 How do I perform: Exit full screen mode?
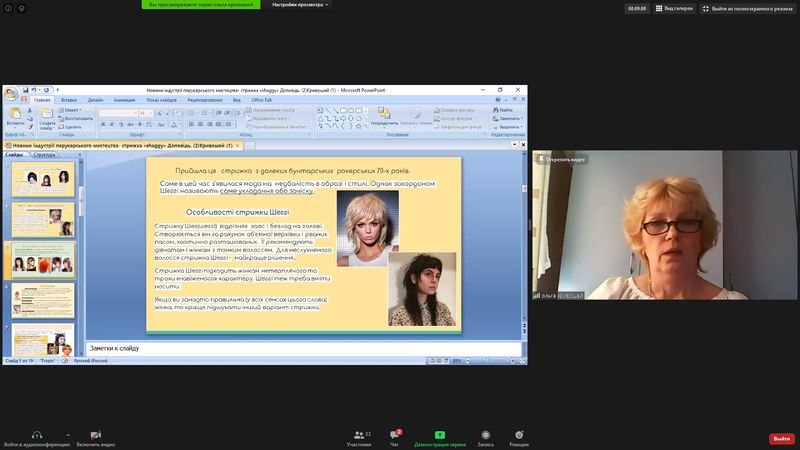pos(746,8)
